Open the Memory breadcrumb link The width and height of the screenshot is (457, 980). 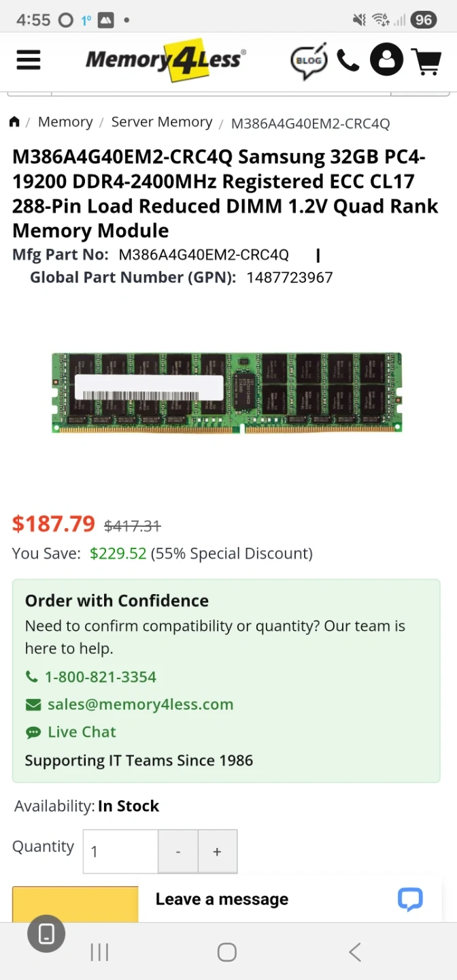65,122
